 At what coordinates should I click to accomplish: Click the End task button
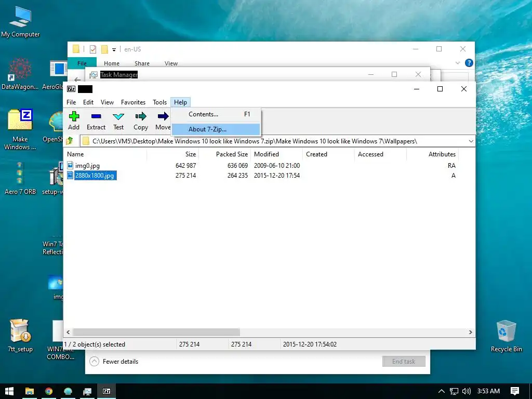[x=404, y=362]
